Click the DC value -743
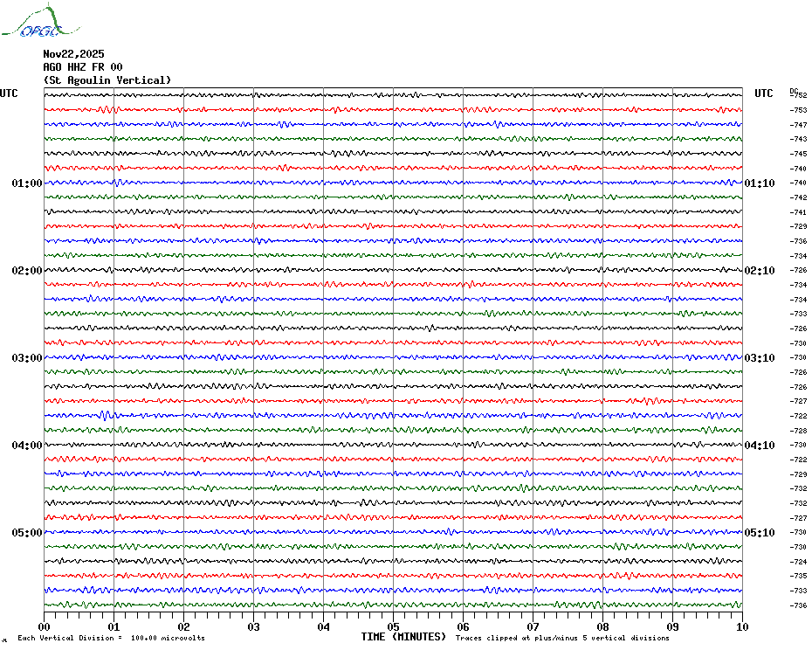The image size is (812, 650). click(x=799, y=139)
